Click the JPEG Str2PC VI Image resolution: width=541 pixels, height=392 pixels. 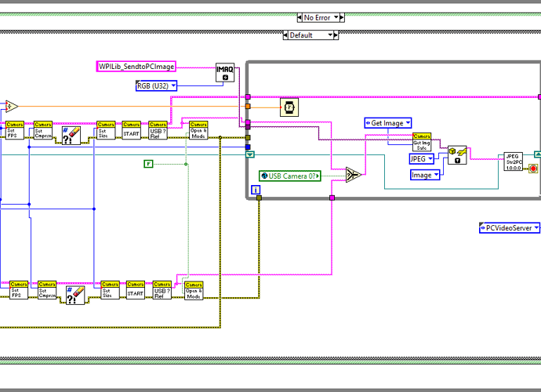pos(513,162)
